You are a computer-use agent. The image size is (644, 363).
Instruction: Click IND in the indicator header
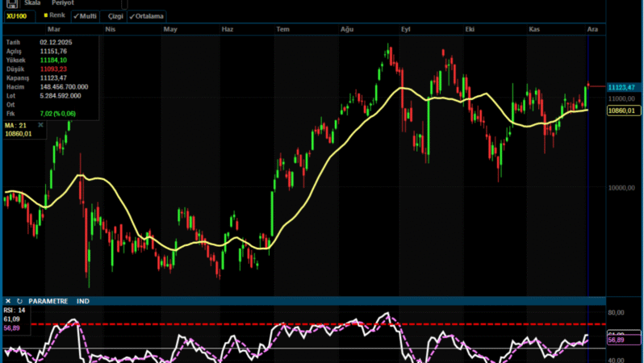(83, 301)
